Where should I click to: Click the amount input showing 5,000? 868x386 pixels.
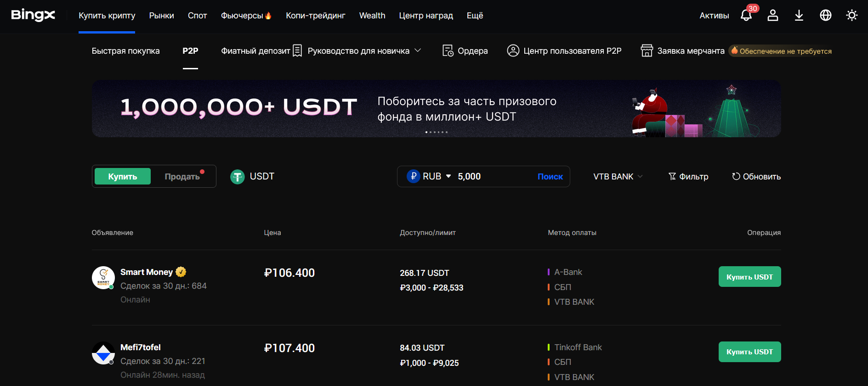click(x=492, y=177)
